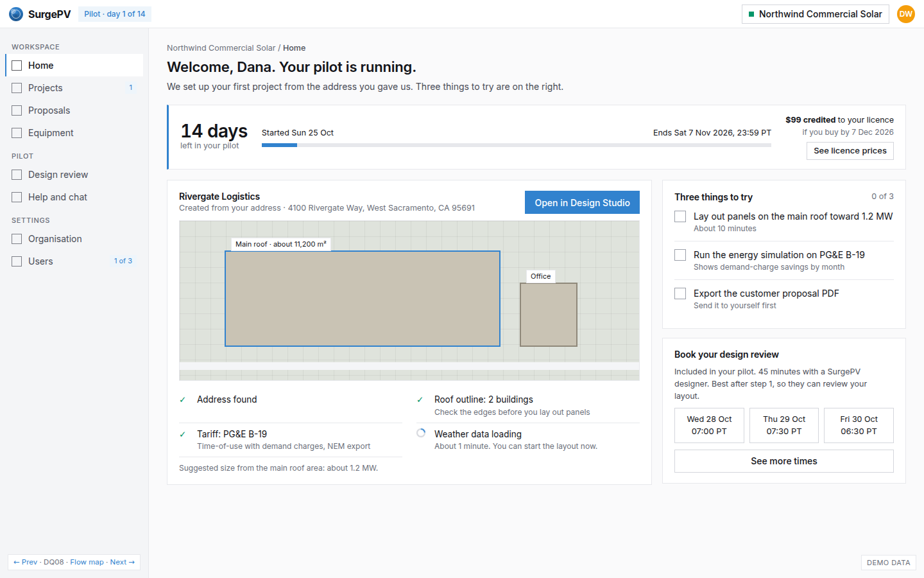Click See more times

[783, 461]
